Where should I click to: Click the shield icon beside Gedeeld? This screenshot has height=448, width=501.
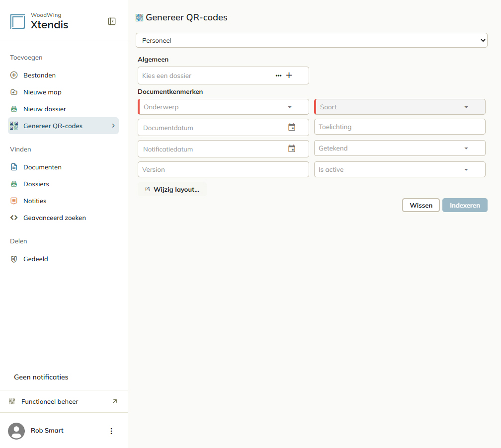point(14,259)
